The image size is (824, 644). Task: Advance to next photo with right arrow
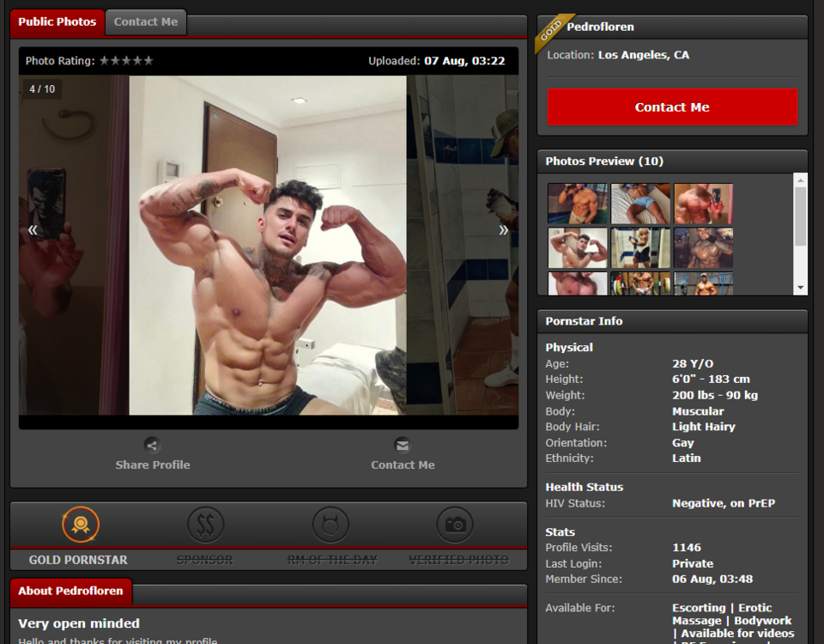504,230
